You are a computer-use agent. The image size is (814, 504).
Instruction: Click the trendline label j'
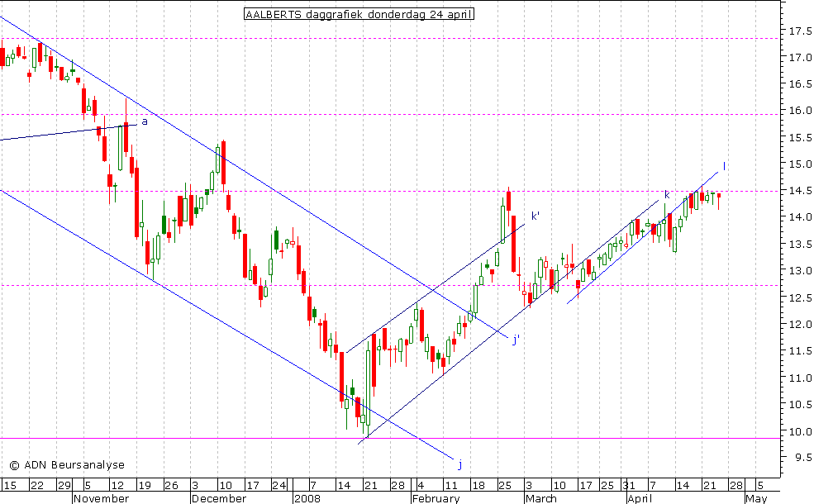point(516,340)
